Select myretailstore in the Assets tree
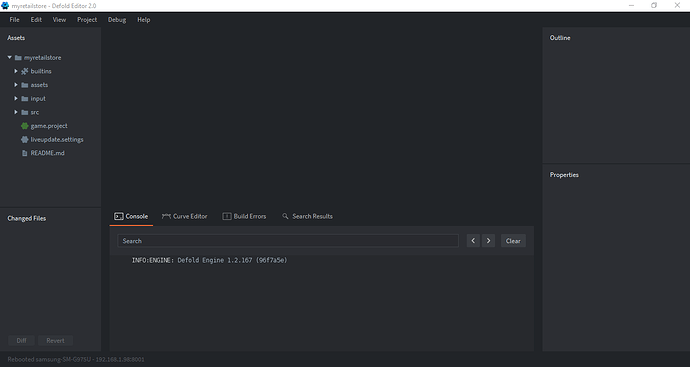The image size is (690, 367). [43, 58]
